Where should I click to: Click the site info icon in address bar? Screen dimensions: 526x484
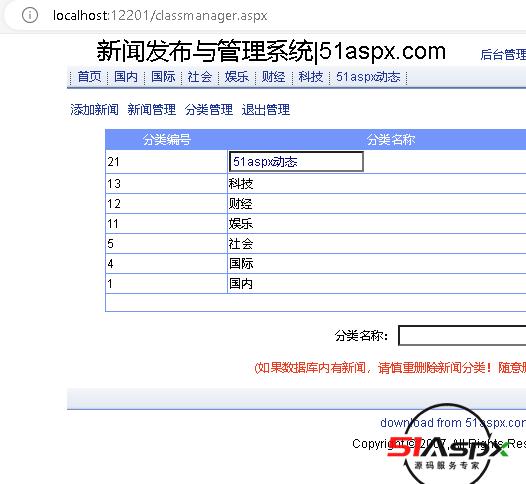(x=30, y=15)
